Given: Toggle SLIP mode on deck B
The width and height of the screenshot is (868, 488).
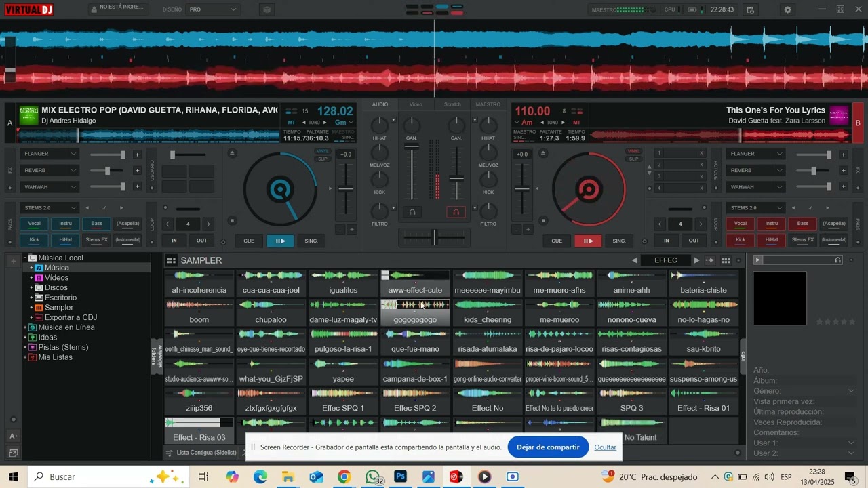Looking at the screenshot, I should 634,159.
